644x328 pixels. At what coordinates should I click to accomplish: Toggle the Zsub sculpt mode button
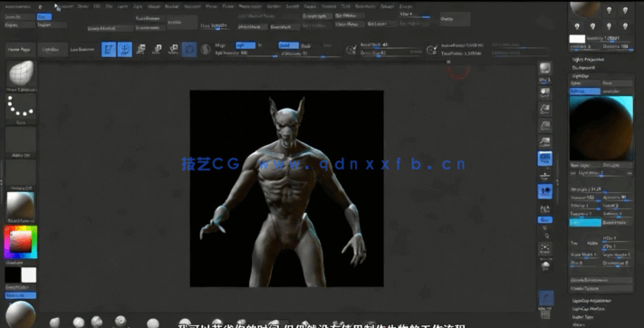point(306,45)
